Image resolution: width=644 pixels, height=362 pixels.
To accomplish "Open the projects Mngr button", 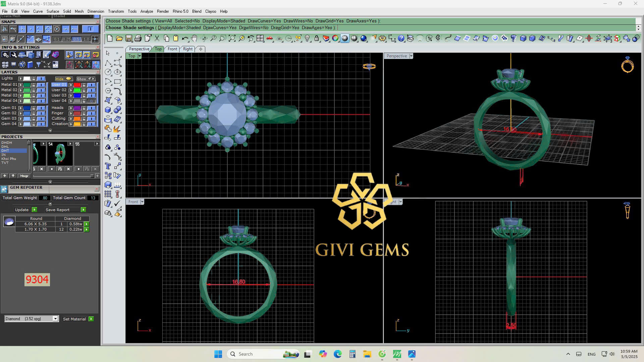I will [24, 176].
